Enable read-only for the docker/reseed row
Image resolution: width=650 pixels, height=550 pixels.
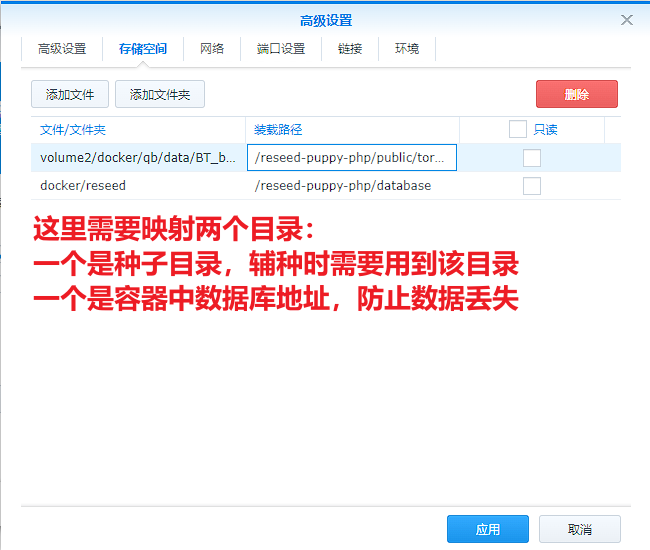532,186
